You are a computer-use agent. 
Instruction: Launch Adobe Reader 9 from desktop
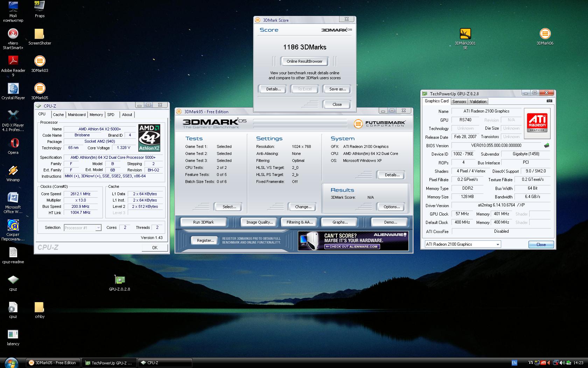[13, 66]
